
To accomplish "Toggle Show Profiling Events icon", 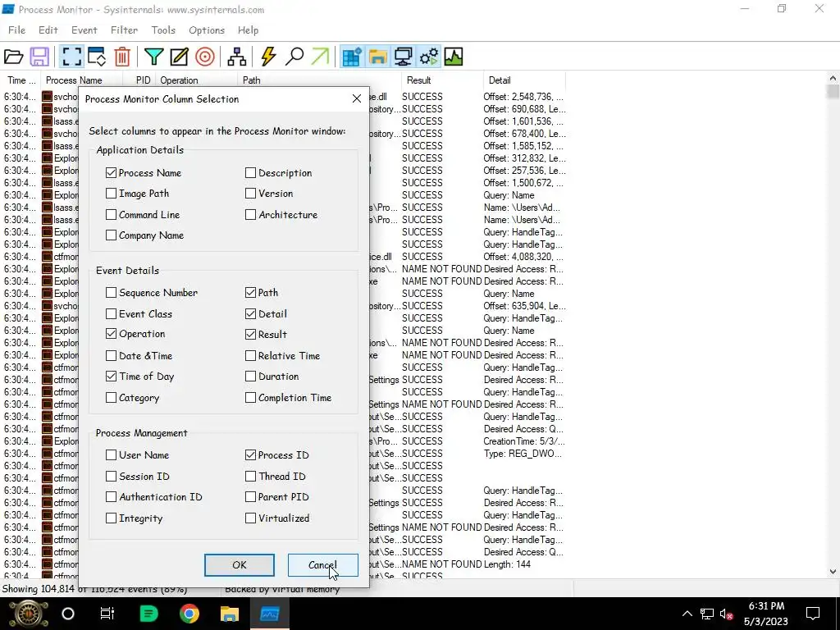I will (x=453, y=57).
